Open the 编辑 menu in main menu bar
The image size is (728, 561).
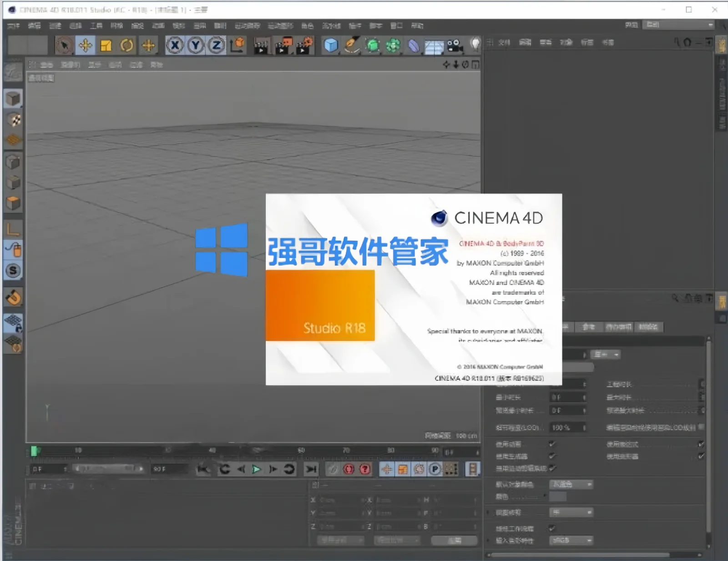coord(34,26)
